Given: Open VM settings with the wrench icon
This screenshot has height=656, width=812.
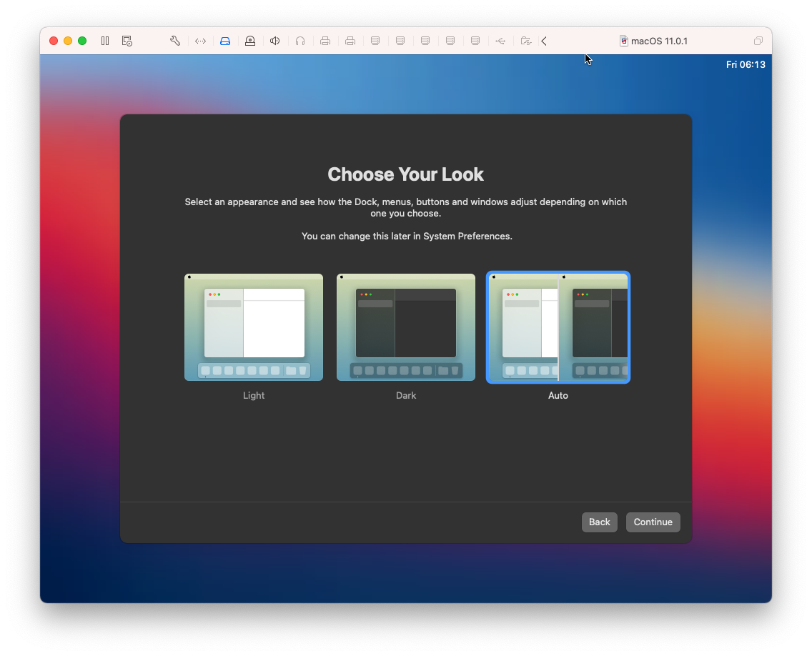Looking at the screenshot, I should 175,41.
